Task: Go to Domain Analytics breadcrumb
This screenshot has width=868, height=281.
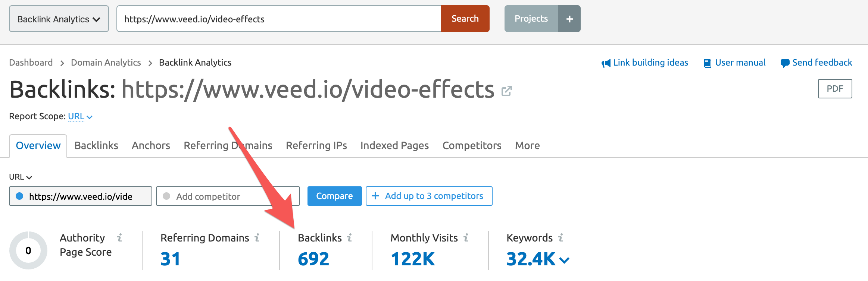Action: click(106, 63)
